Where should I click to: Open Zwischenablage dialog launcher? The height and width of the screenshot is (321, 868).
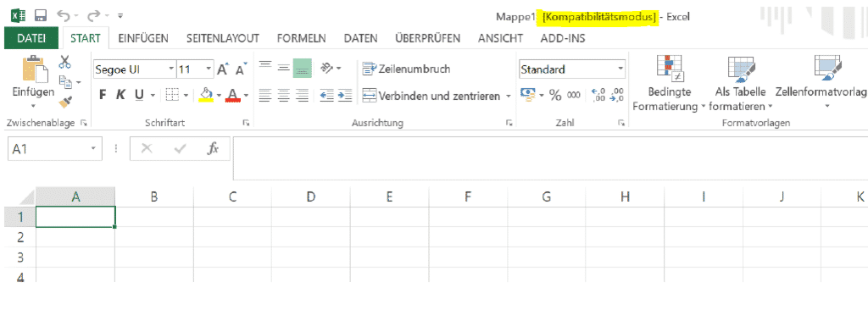point(84,124)
